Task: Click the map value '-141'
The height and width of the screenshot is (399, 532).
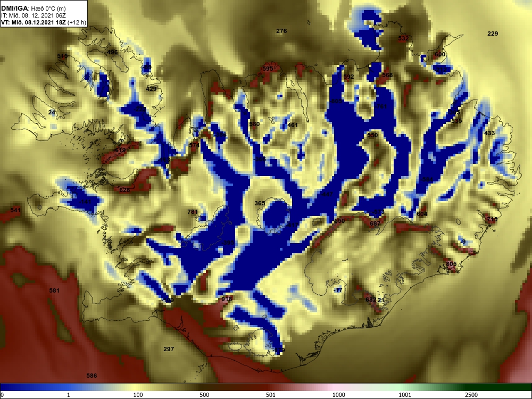Action: point(85,202)
